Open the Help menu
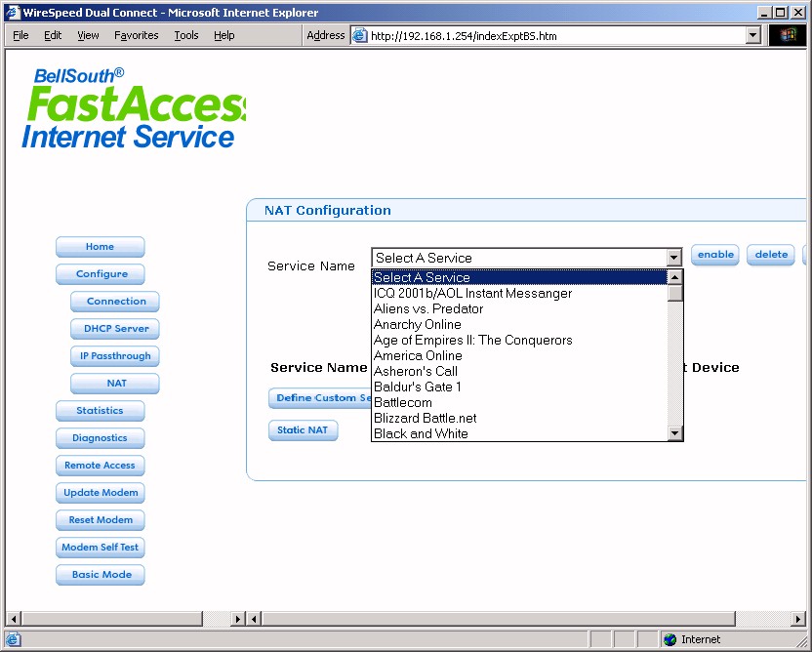This screenshot has width=812, height=652. [224, 35]
